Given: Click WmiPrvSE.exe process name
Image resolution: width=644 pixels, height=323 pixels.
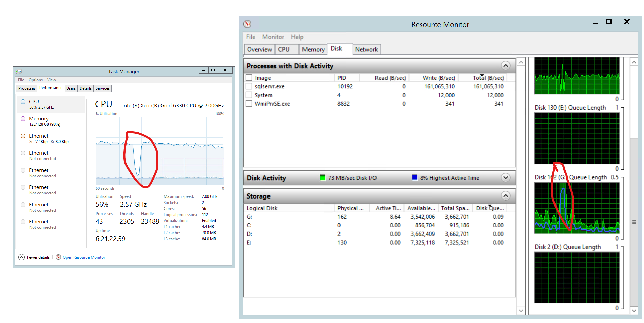Looking at the screenshot, I should click(272, 104).
